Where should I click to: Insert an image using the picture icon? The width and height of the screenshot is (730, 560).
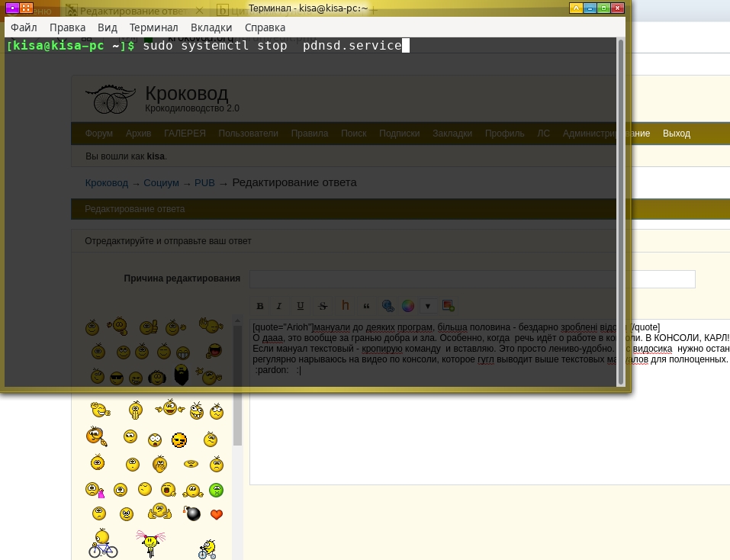coord(448,306)
